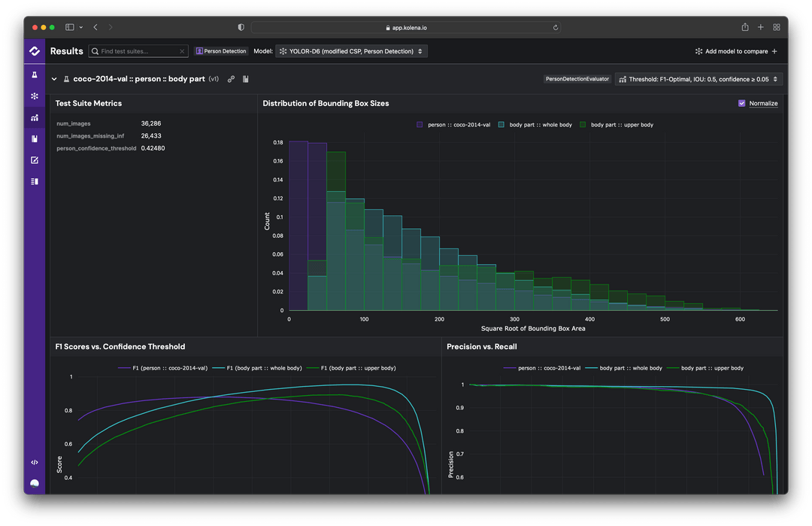
Task: Open the book sidebar icon
Action: [x=35, y=139]
